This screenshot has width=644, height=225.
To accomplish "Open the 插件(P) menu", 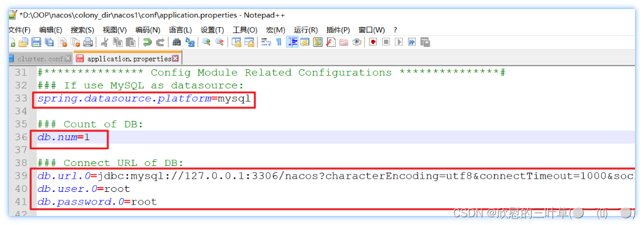I will coord(338,30).
